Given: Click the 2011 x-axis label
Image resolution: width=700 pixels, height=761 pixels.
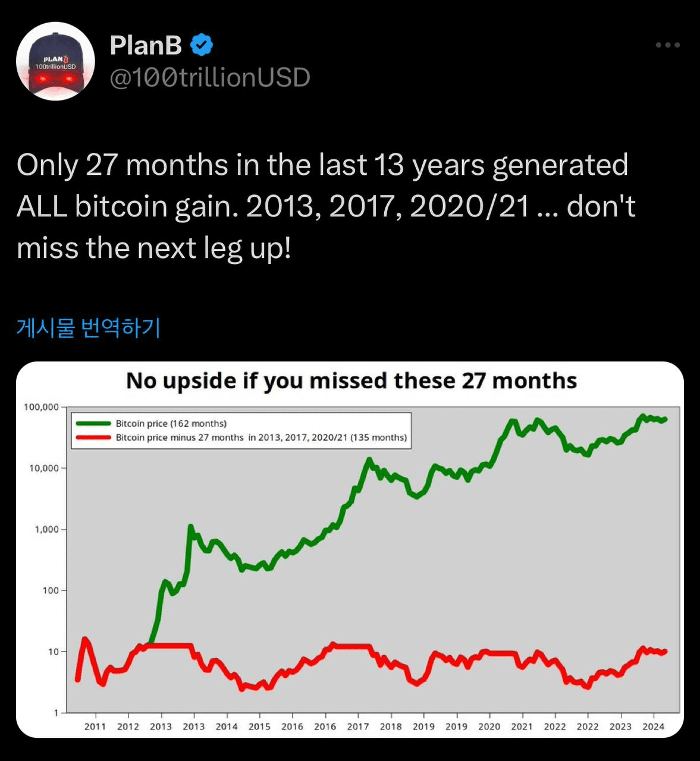Looking at the screenshot, I should point(95,727).
